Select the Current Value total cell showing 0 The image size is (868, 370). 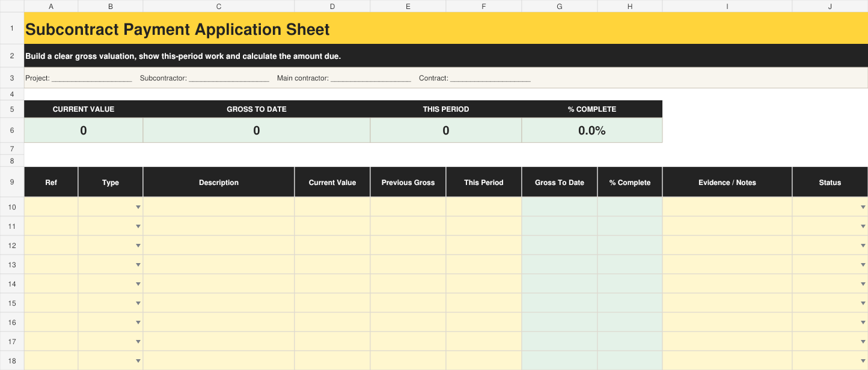[x=84, y=130]
